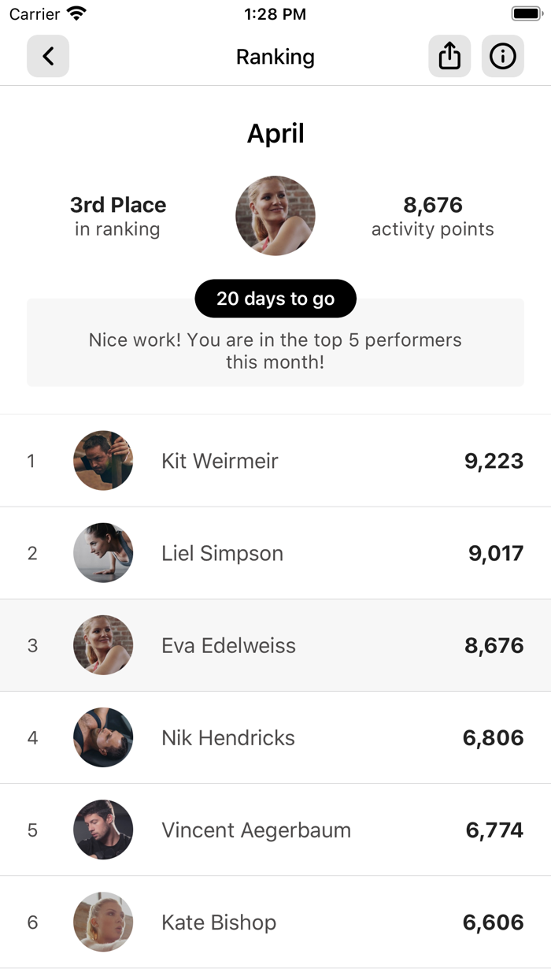
Task: Select Vincent Aegerbaum's row
Action: (275, 830)
